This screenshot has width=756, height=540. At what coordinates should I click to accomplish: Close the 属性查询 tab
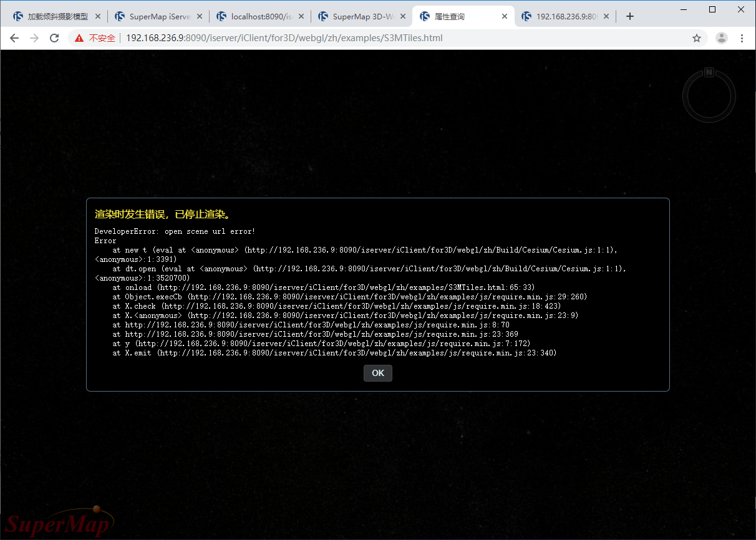(505, 17)
